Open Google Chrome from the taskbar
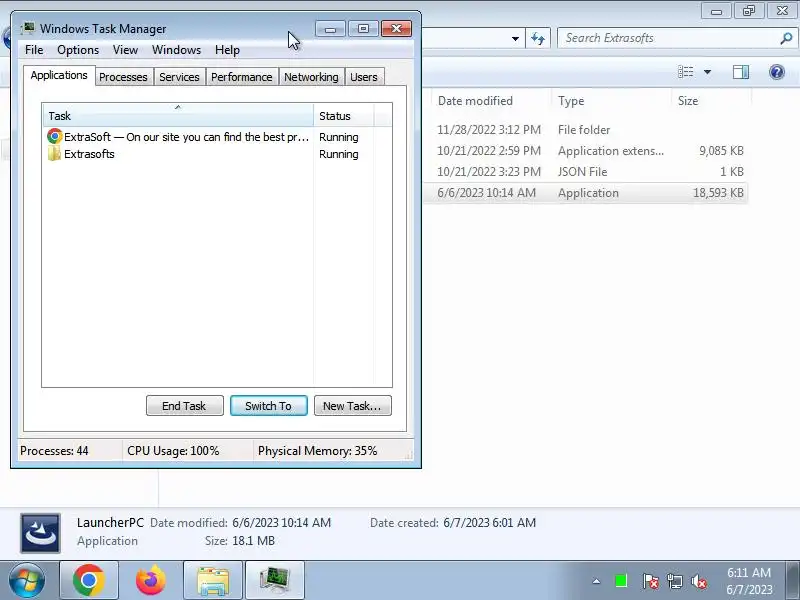This screenshot has width=800, height=600. (x=89, y=581)
